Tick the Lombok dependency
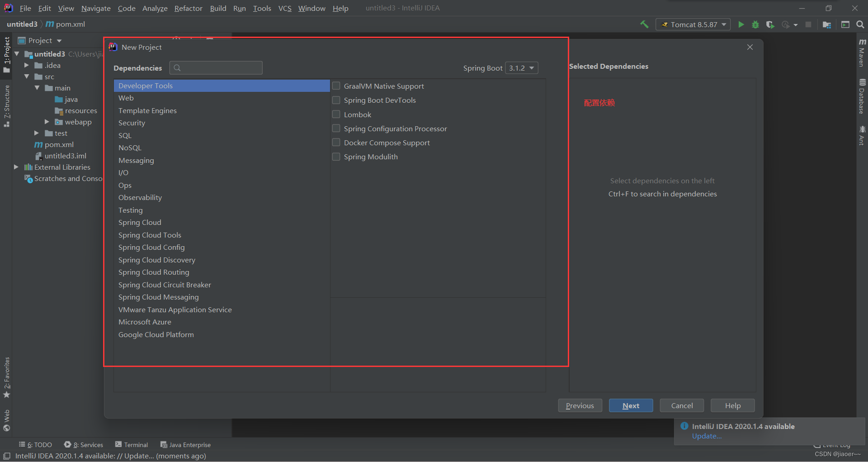The image size is (868, 462). pos(336,114)
